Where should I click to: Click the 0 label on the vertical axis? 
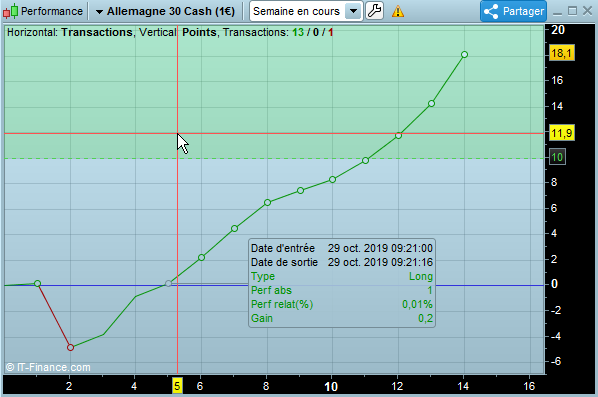tap(554, 284)
